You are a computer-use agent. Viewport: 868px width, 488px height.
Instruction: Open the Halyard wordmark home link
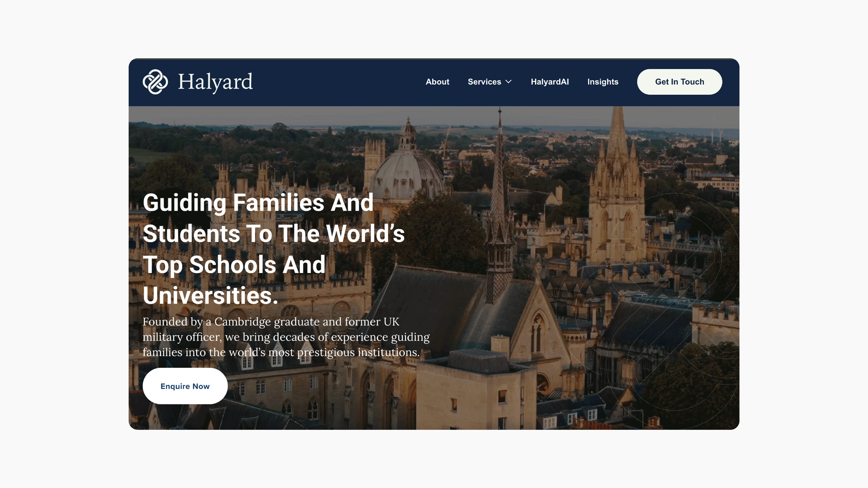pyautogui.click(x=215, y=82)
